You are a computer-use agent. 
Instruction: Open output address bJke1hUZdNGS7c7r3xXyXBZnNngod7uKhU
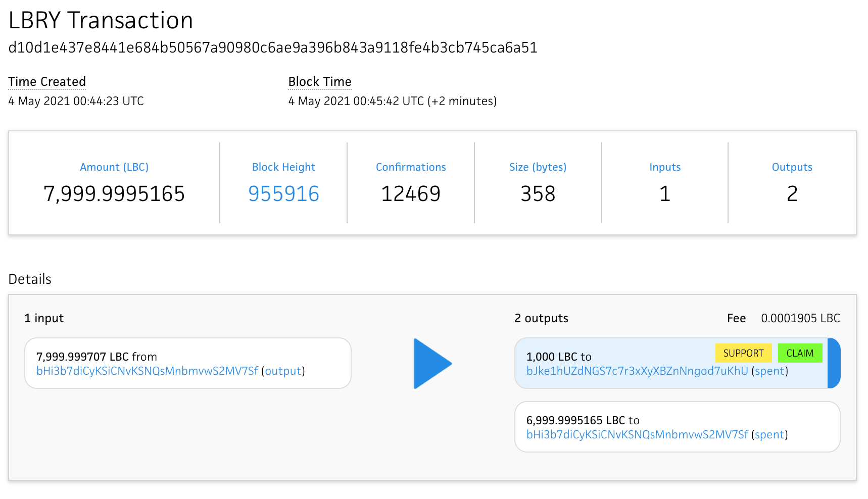637,371
